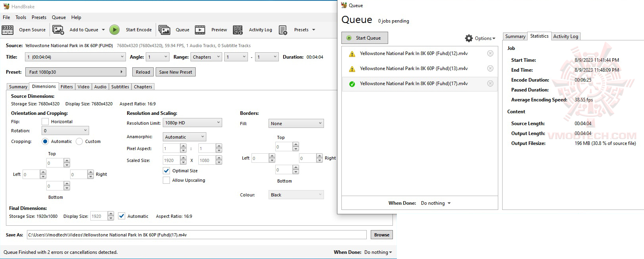Screen dimensions: 644x259
Task: Increase Display Size stepper in Final Dimensions
Action: pos(111,214)
